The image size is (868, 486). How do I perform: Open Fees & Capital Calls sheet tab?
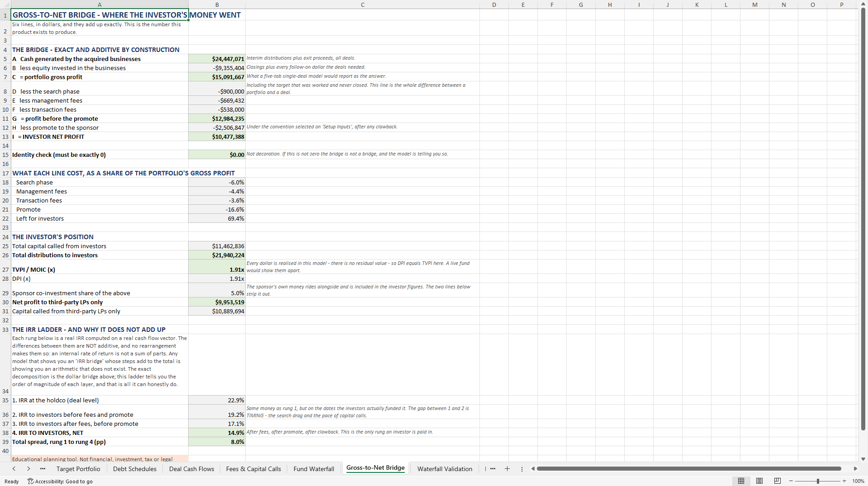[x=253, y=469]
